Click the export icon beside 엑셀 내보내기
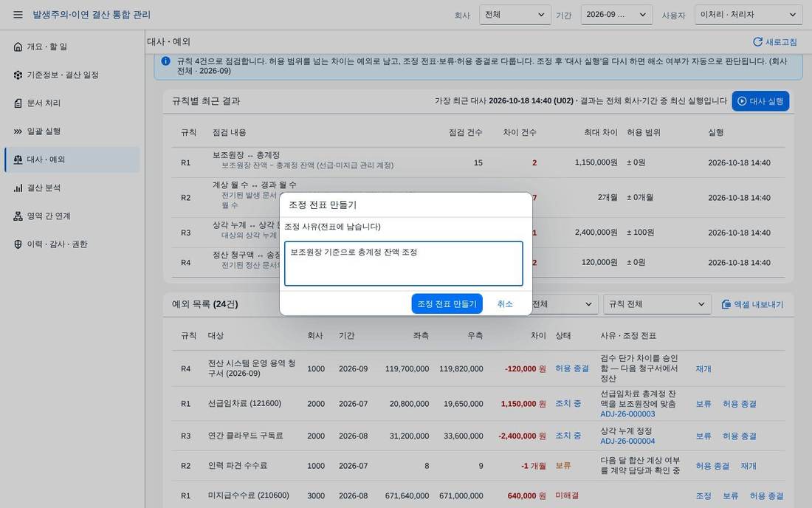The image size is (812, 508). tap(726, 304)
